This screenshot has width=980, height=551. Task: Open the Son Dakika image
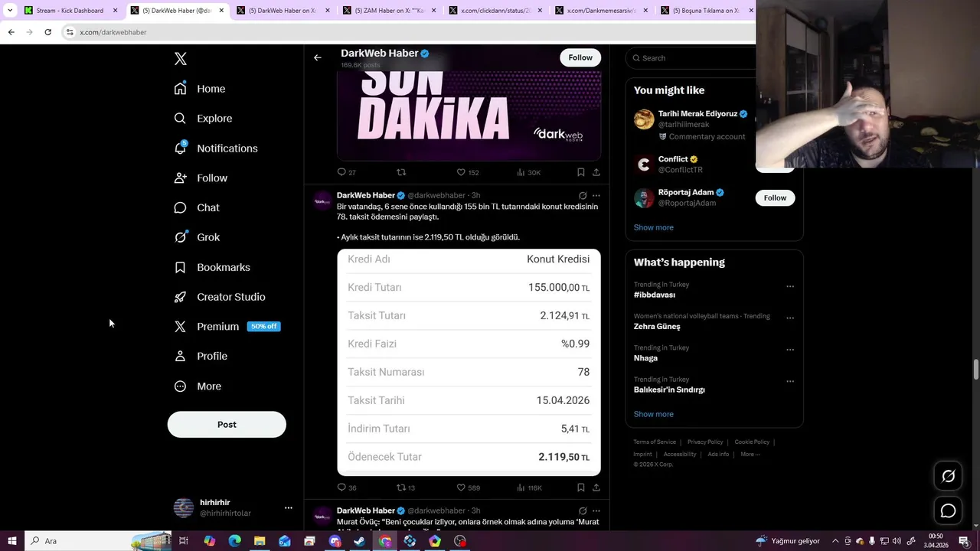(469, 116)
